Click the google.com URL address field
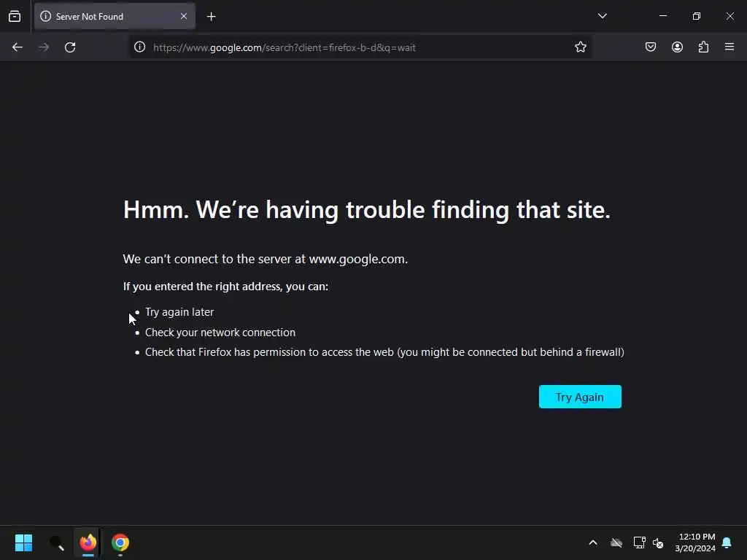This screenshot has height=560, width=747. pos(360,47)
